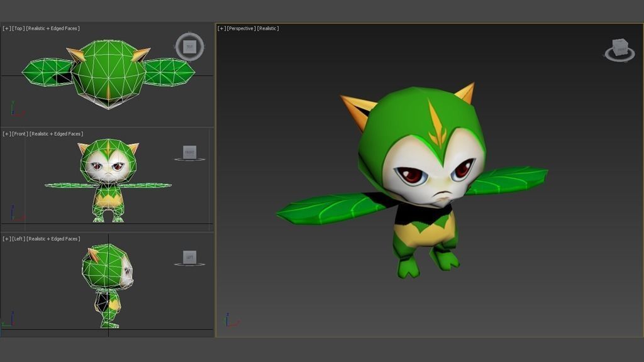This screenshot has height=362, width=644.
Task: Open the [+] menu of the Top viewport
Action: pos(6,28)
